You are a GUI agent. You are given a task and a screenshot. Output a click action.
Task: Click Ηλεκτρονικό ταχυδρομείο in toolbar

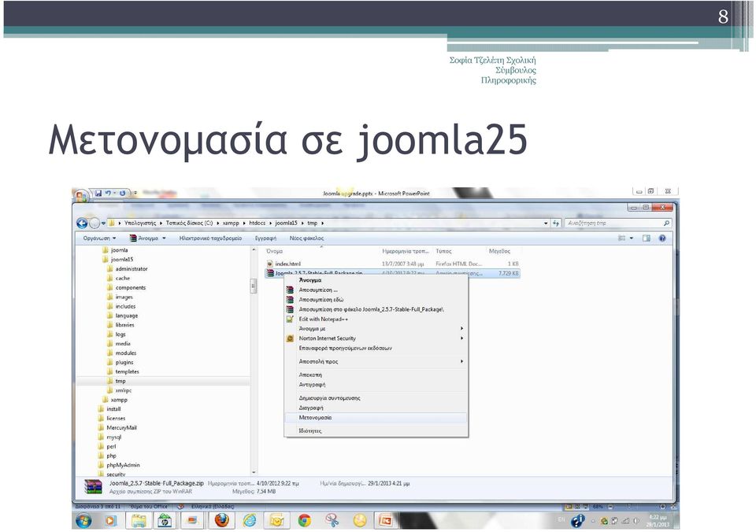[210, 238]
